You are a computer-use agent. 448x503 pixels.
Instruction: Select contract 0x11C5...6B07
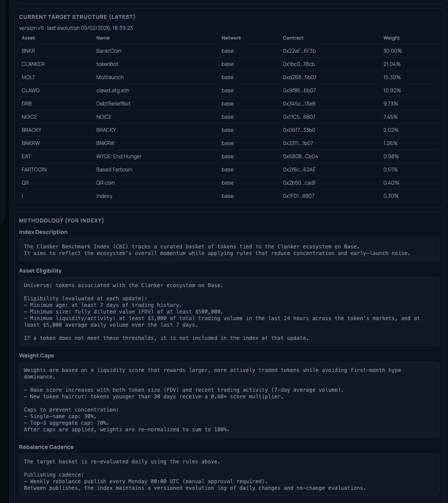tap(299, 117)
